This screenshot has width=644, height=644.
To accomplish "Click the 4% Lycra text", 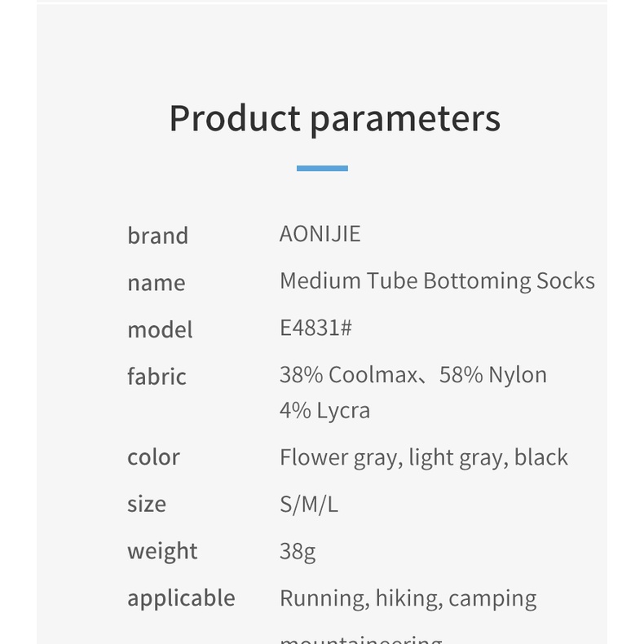I will (x=324, y=410).
